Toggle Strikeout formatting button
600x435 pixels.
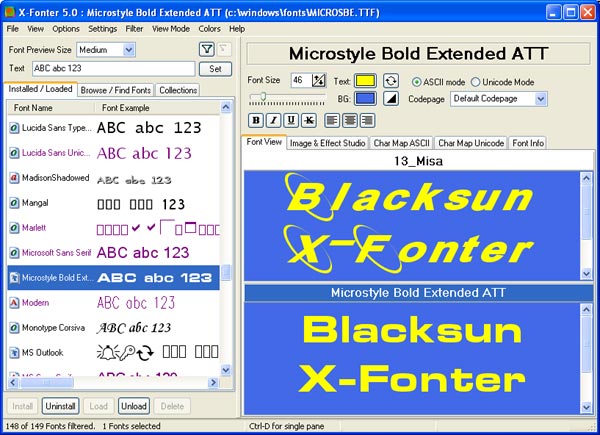pyautogui.click(x=308, y=121)
